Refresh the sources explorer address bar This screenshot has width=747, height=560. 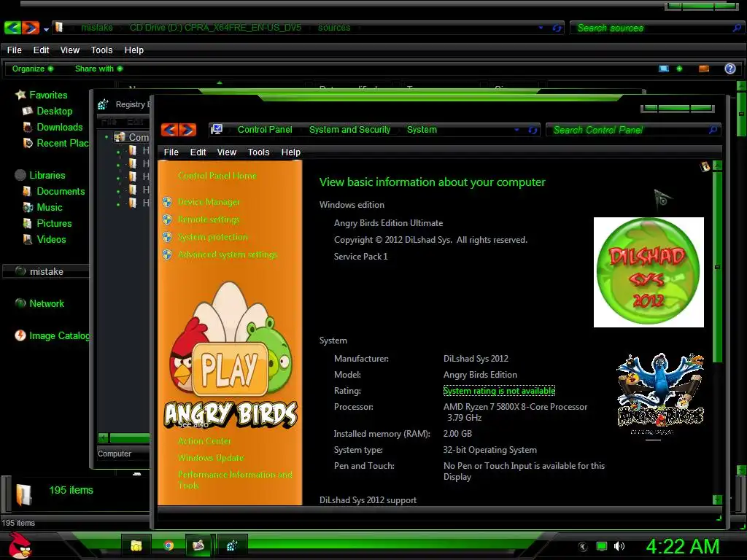pos(557,28)
